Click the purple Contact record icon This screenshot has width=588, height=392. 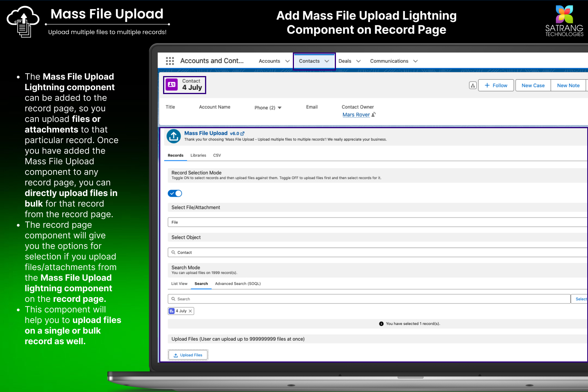click(x=172, y=85)
